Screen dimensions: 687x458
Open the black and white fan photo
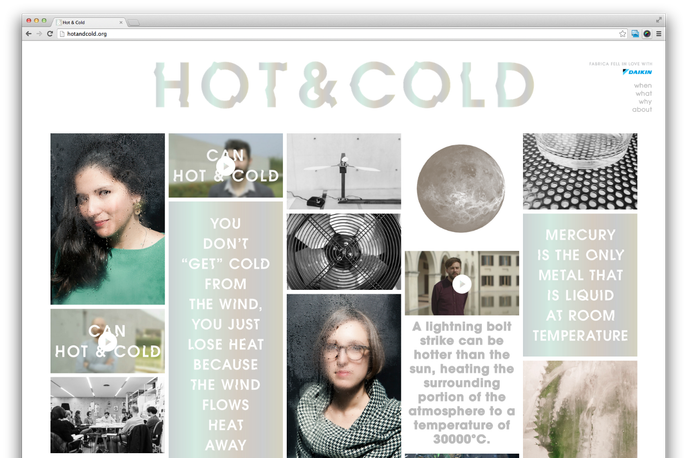[x=344, y=252]
